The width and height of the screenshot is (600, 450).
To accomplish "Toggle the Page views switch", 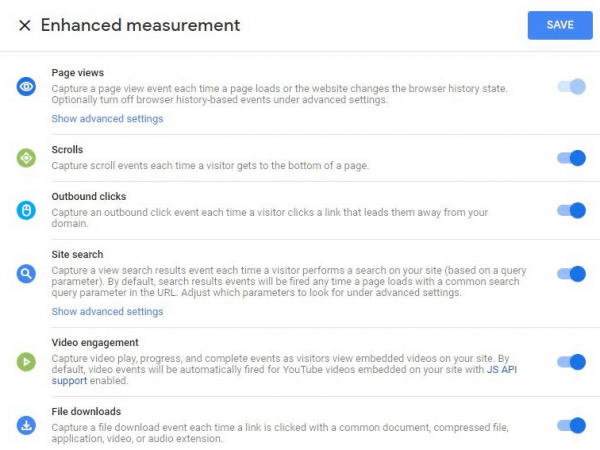I will [571, 86].
